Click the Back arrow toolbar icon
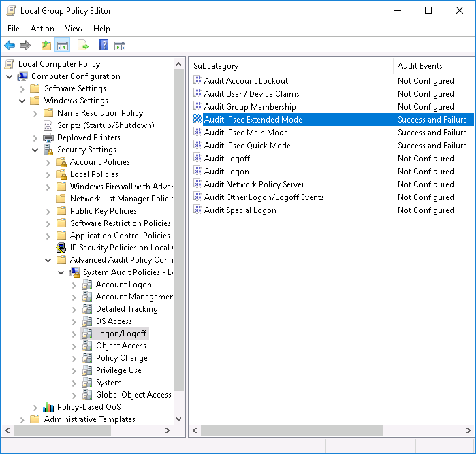The height and width of the screenshot is (454, 476). [10, 46]
